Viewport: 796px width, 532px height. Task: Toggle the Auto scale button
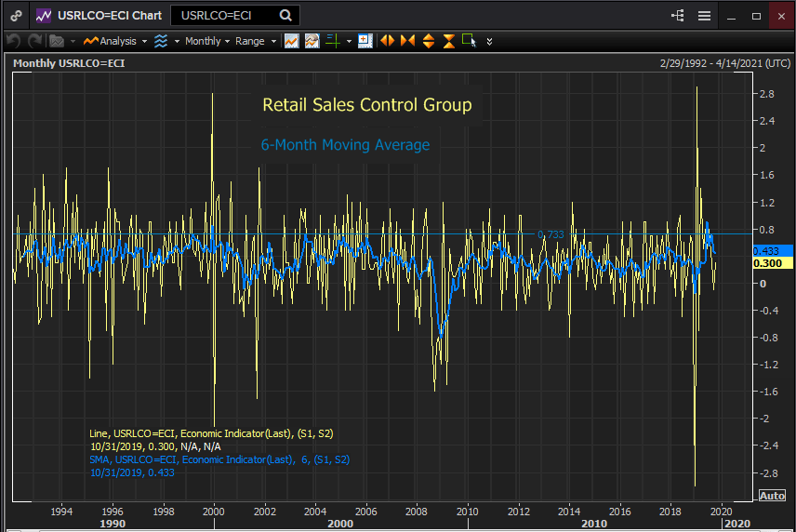(772, 496)
